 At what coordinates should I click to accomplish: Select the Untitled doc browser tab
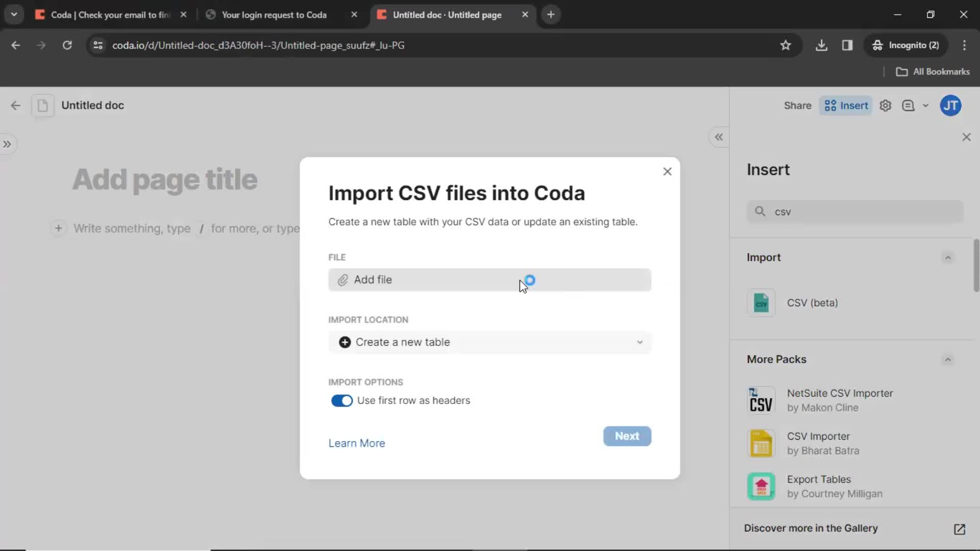[x=447, y=15]
